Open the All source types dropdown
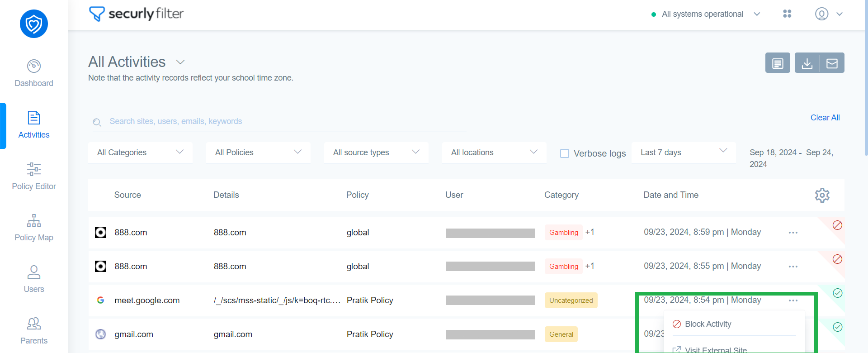The width and height of the screenshot is (868, 353). tap(376, 153)
